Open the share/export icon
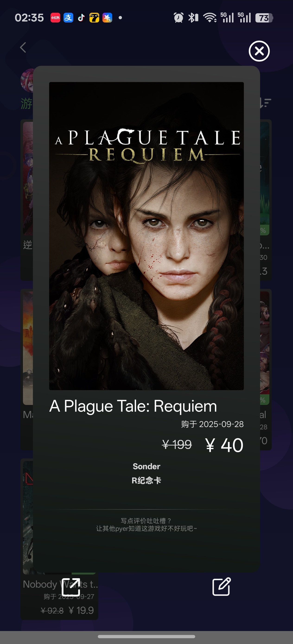The width and height of the screenshot is (293, 644). 71,587
